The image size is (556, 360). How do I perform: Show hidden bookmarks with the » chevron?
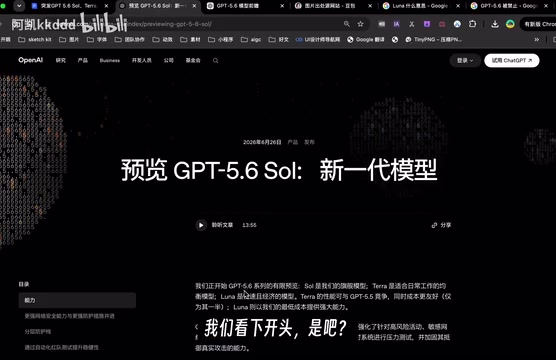tap(537, 39)
